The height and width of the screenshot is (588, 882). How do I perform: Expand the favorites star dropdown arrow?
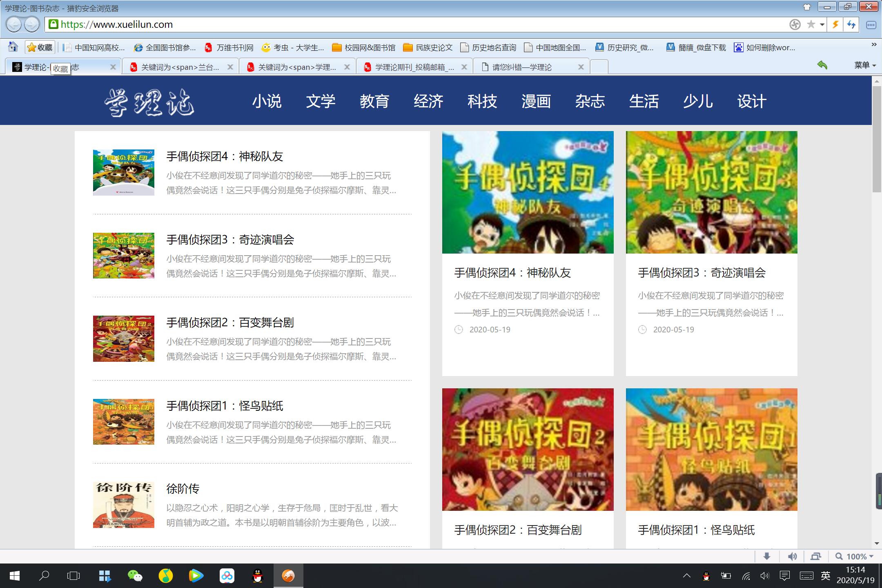pos(822,25)
